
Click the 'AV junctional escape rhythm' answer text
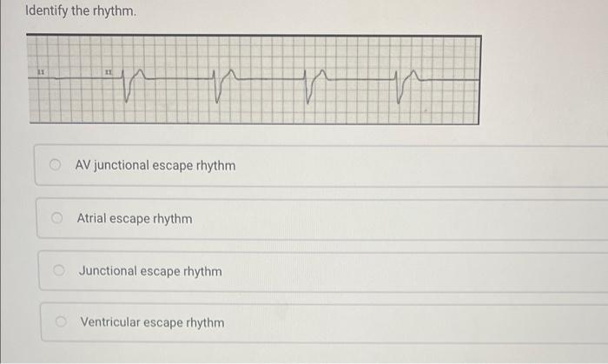click(155, 166)
